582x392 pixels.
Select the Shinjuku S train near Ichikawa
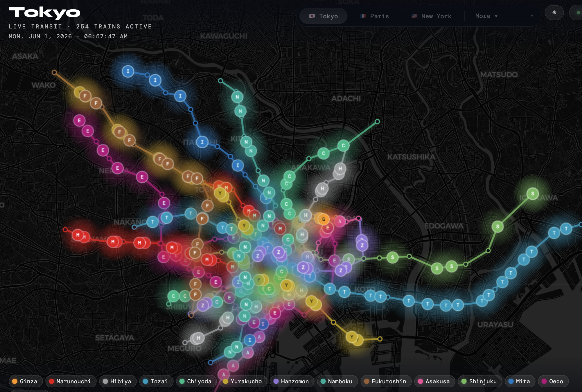[x=533, y=194]
